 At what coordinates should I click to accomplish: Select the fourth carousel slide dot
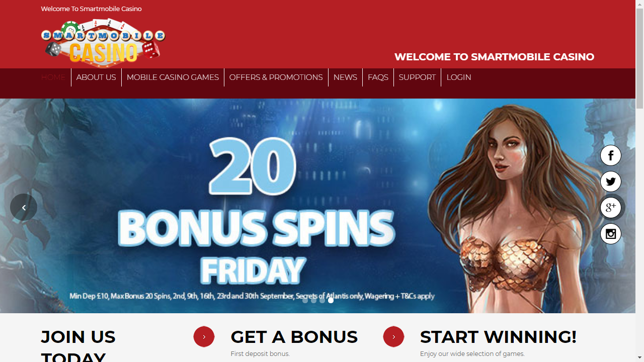pos(331,300)
